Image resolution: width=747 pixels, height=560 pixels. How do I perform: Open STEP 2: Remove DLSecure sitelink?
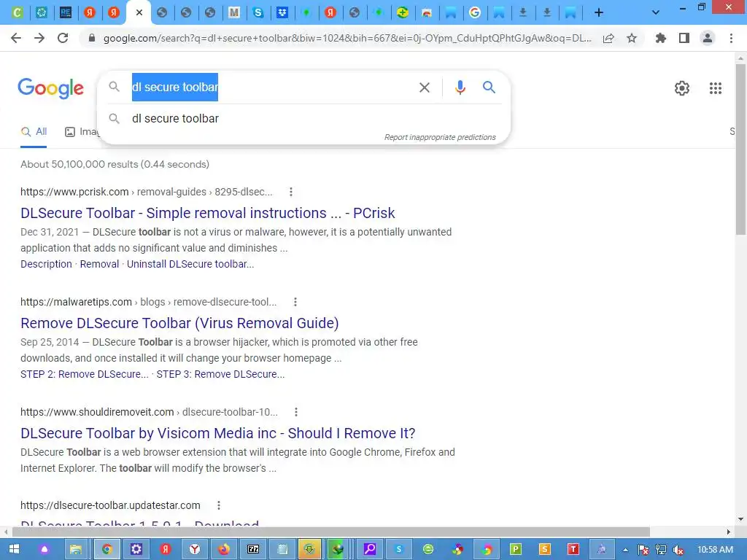[x=85, y=374]
